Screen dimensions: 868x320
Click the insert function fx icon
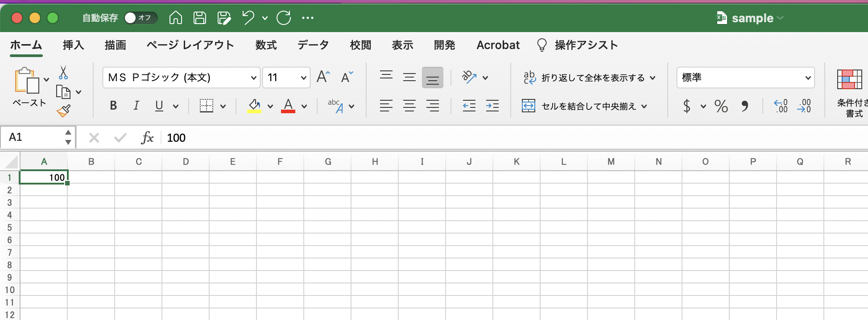pyautogui.click(x=147, y=138)
